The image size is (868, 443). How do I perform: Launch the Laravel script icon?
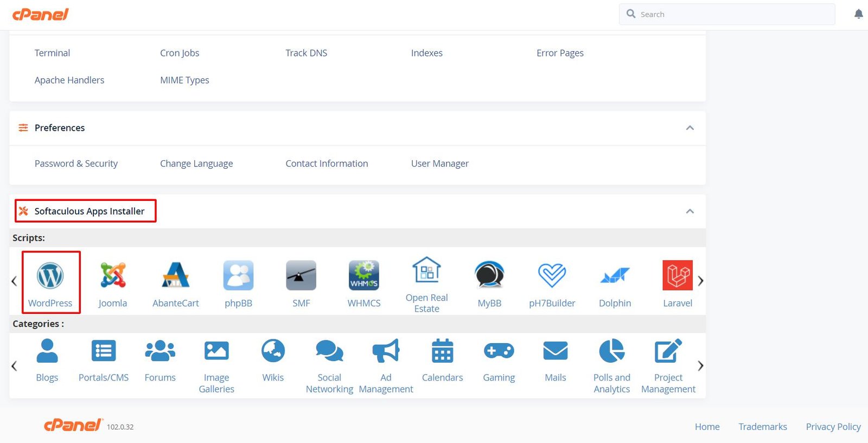pos(678,275)
